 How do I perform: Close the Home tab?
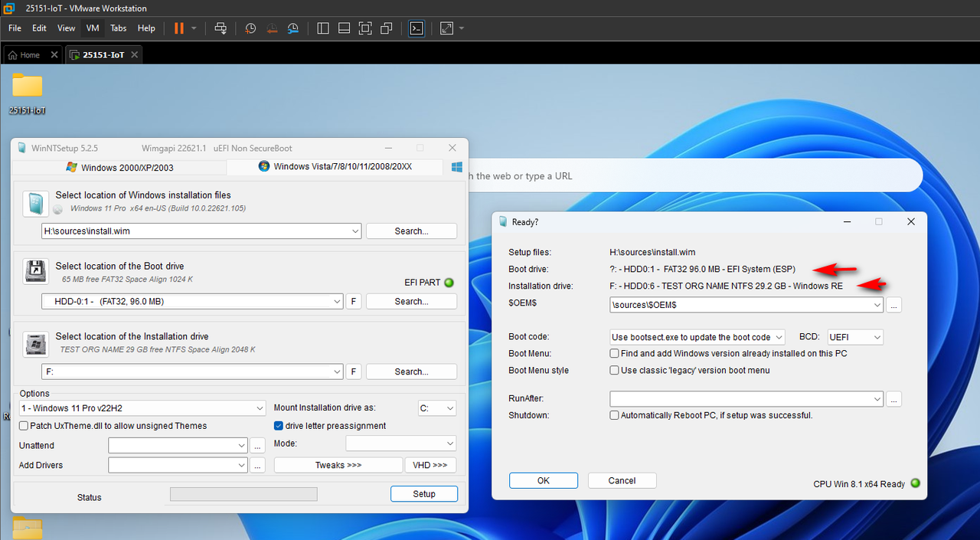tap(54, 55)
